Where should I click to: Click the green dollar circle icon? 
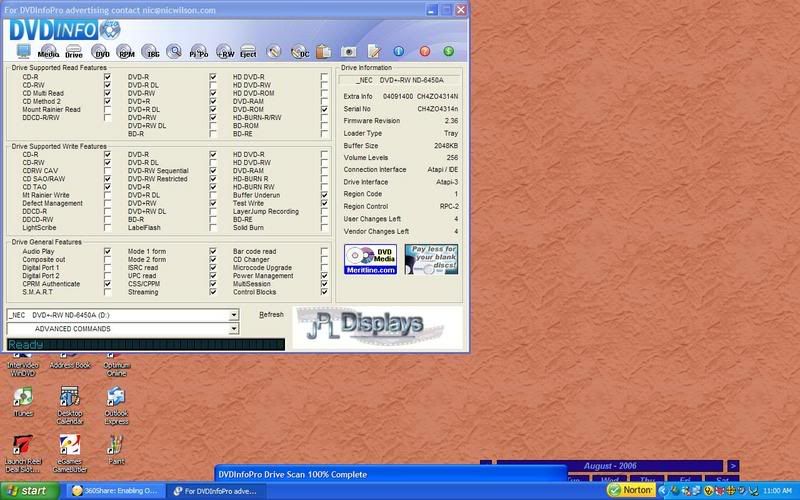(x=448, y=51)
